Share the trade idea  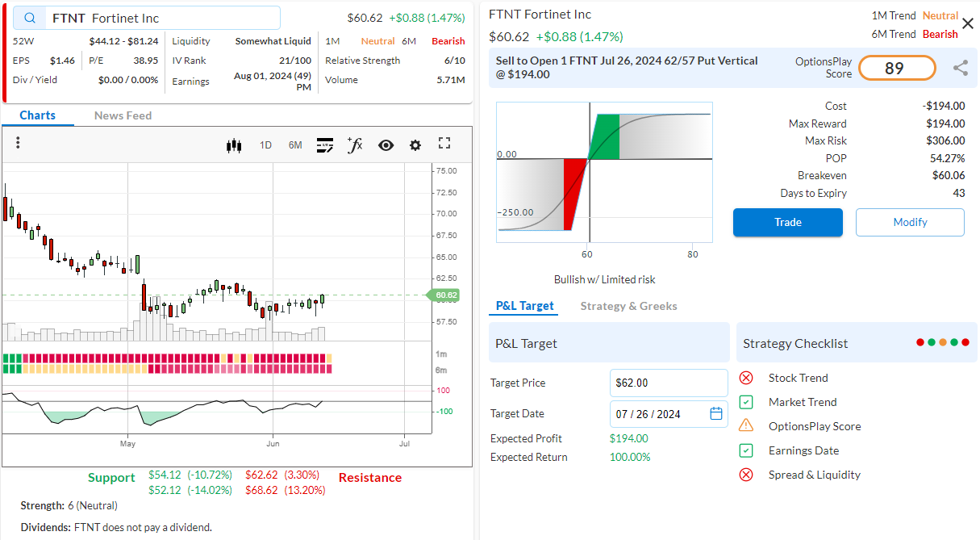click(960, 69)
